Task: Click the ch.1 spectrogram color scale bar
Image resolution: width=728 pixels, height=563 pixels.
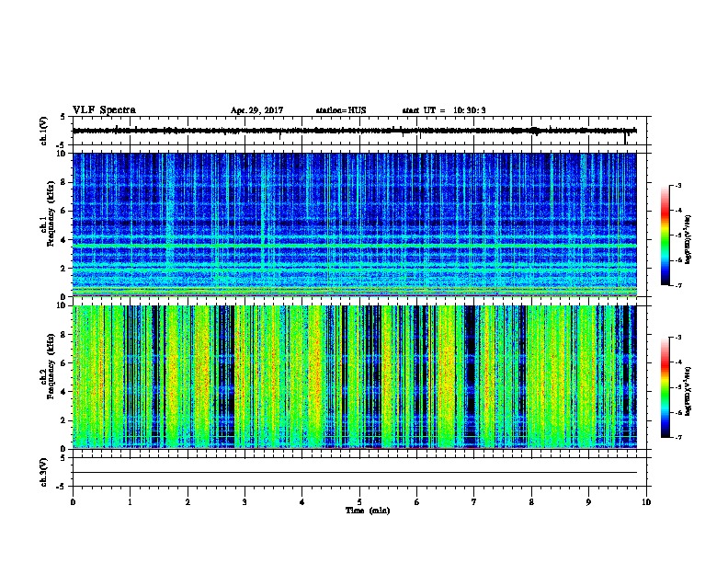Action: [665, 236]
